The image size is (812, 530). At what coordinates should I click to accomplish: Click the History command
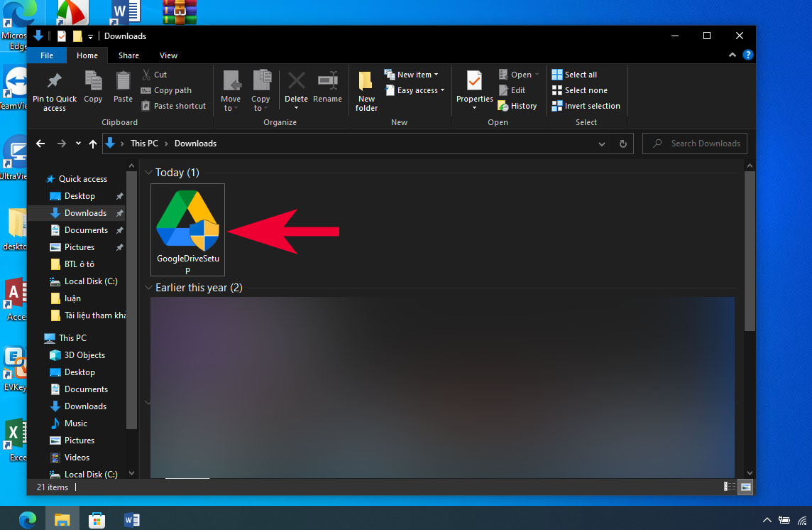(x=517, y=106)
